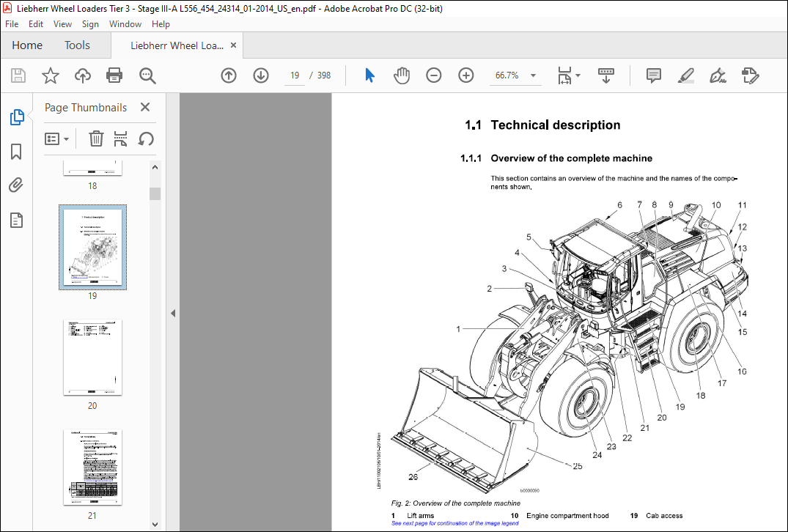Add a comment sticky note
Screen dimensions: 788x532
point(653,76)
